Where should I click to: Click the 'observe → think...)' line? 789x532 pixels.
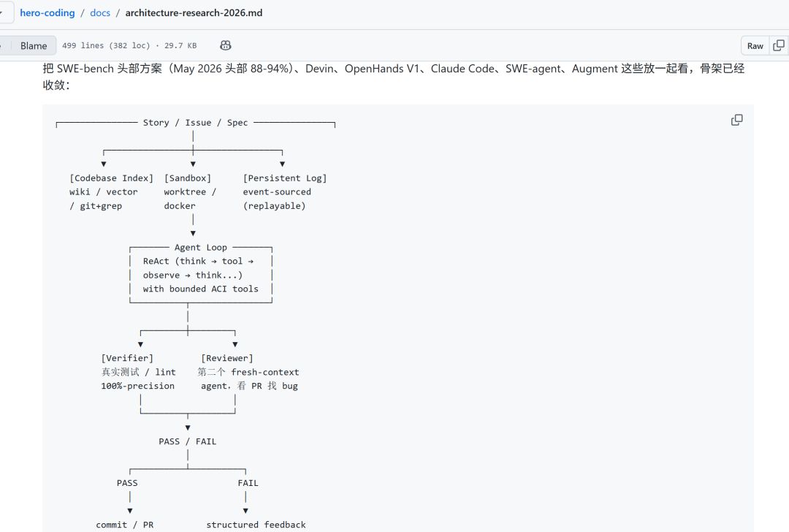click(x=193, y=275)
